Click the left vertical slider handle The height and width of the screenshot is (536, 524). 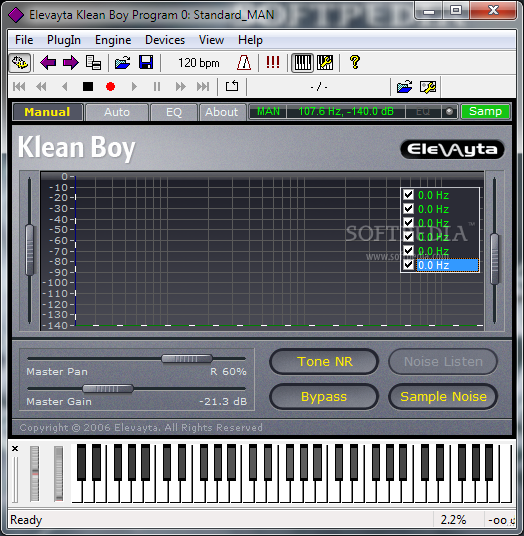(30, 250)
